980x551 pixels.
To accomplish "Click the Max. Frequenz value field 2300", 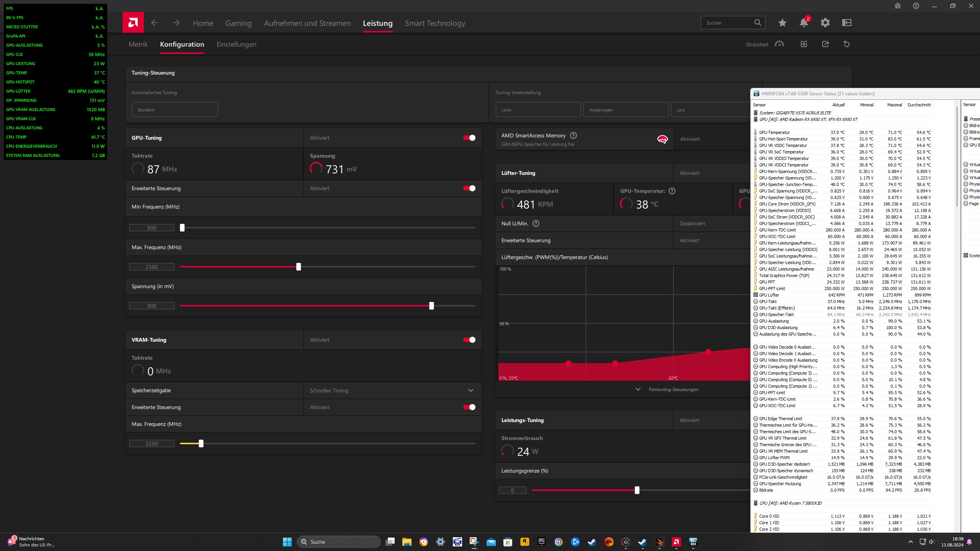I will (x=152, y=267).
